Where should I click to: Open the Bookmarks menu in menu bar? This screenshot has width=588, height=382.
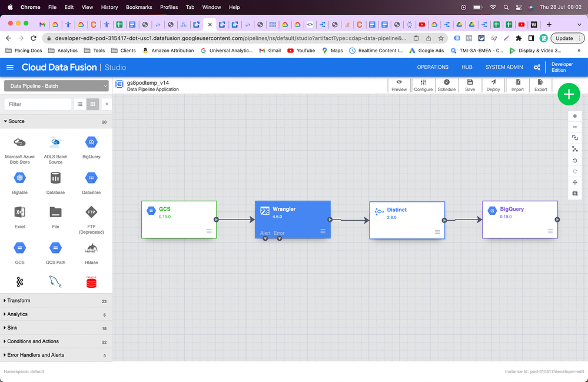click(x=139, y=7)
